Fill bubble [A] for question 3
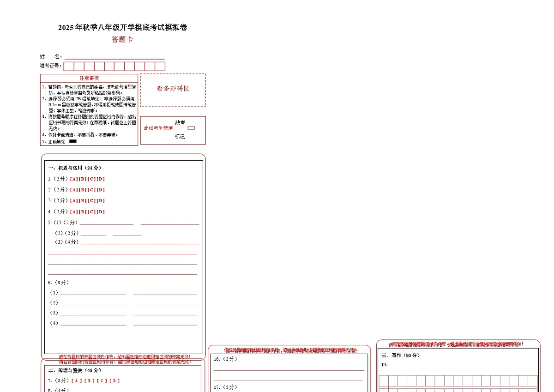This screenshot has width=554, height=392. 74,201
